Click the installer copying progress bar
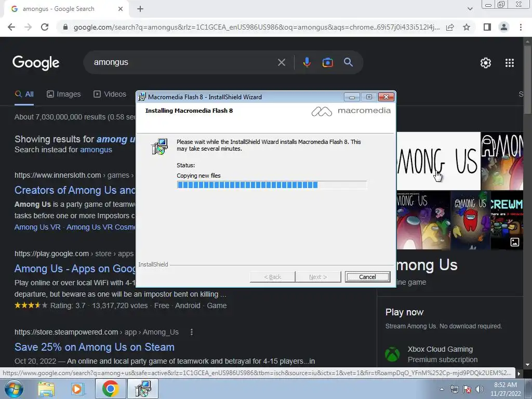Viewport: 532px width, 399px height. [x=272, y=185]
